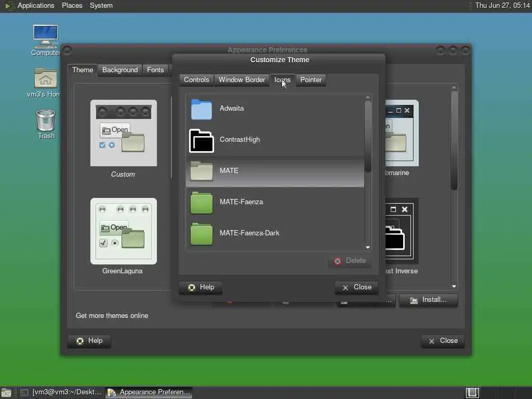Click the theme list scroll down arrow

454,287
